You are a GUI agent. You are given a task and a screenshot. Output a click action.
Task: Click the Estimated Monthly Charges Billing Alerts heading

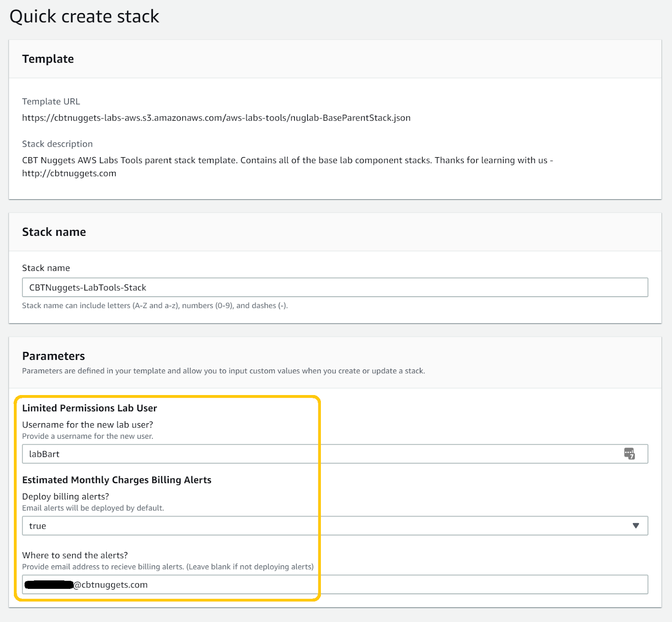[x=117, y=480]
